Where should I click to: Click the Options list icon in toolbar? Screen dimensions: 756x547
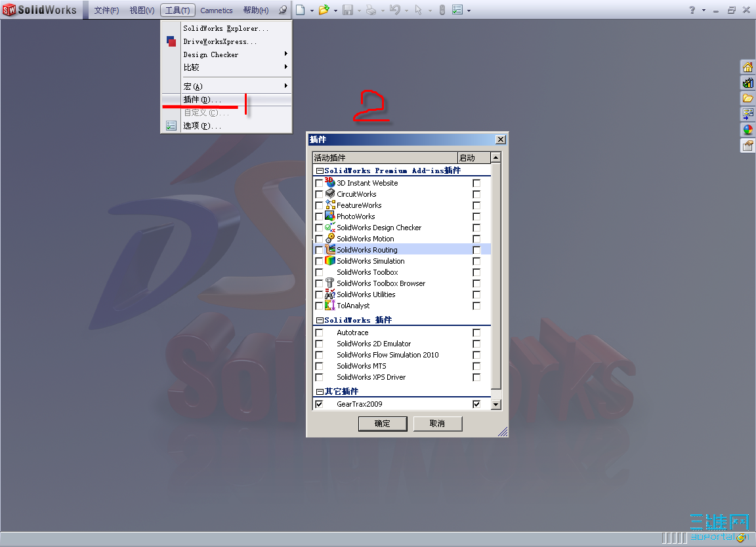[457, 10]
